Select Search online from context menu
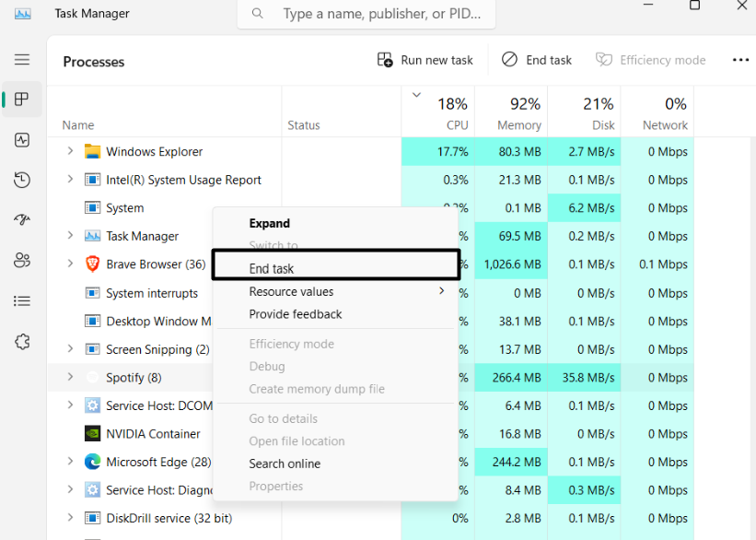The width and height of the screenshot is (756, 540). pos(285,464)
